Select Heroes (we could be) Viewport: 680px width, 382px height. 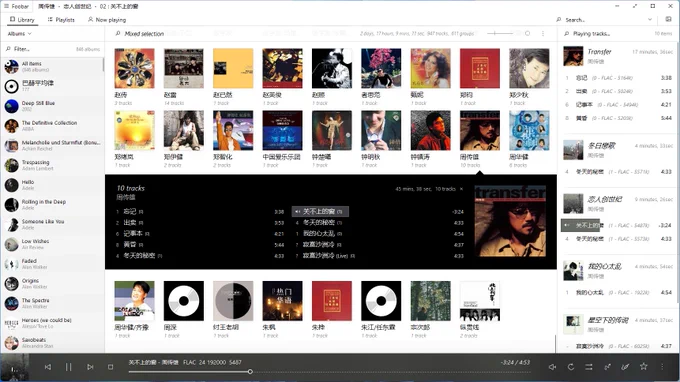click(x=52, y=323)
